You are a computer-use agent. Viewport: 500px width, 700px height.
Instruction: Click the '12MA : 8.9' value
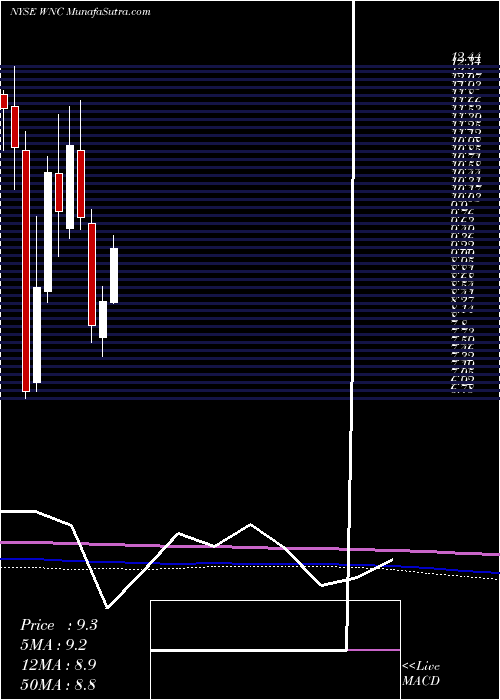[59, 665]
